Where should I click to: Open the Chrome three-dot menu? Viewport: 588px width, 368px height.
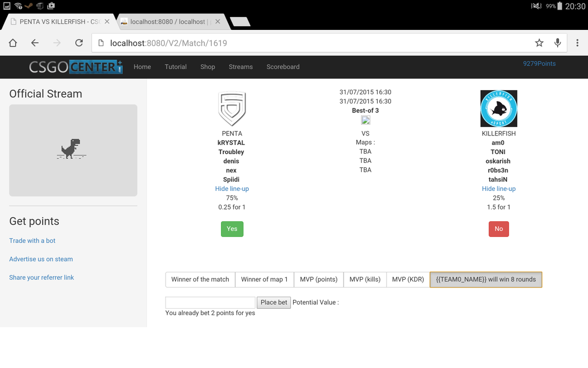tap(576, 43)
